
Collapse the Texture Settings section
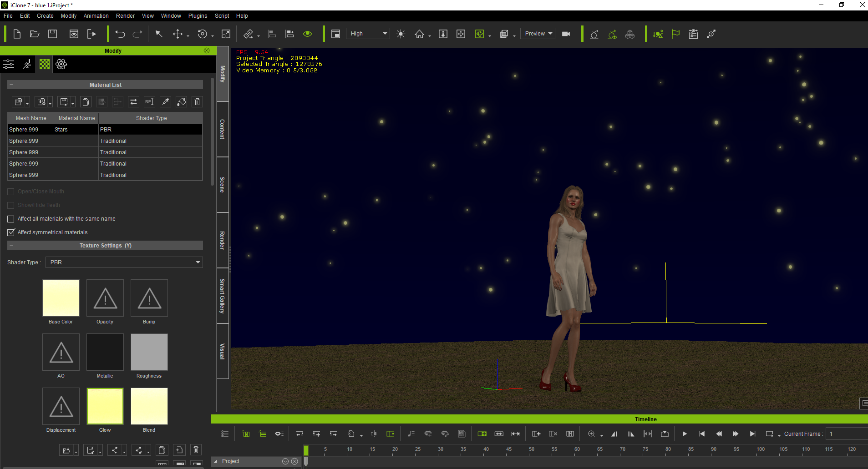[11, 246]
